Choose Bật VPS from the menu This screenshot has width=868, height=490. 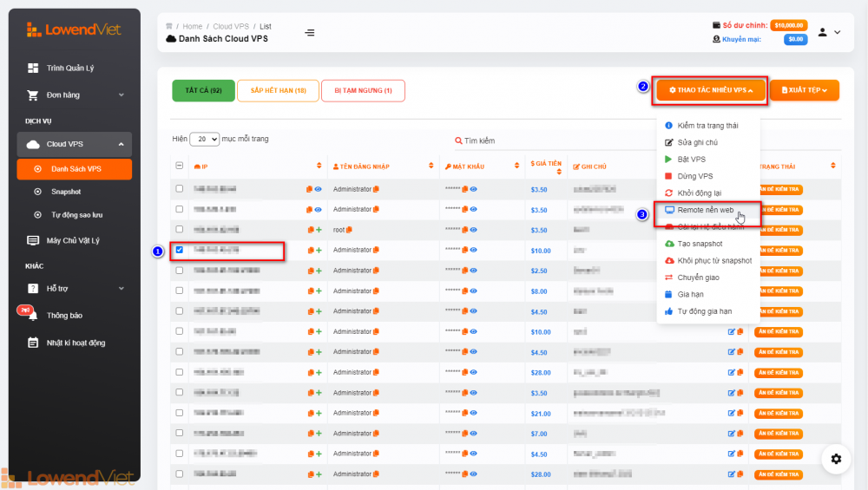click(708, 160)
